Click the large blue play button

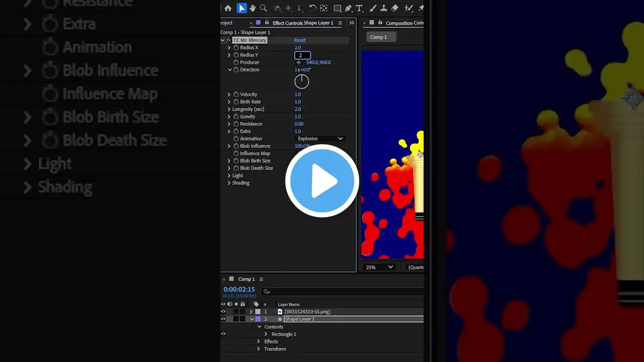(322, 181)
